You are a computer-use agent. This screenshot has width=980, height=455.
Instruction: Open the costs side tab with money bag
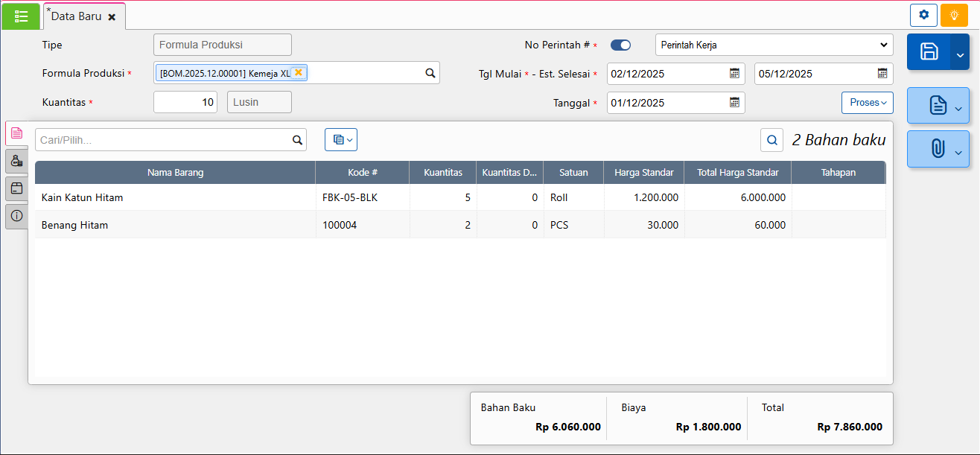click(x=16, y=160)
